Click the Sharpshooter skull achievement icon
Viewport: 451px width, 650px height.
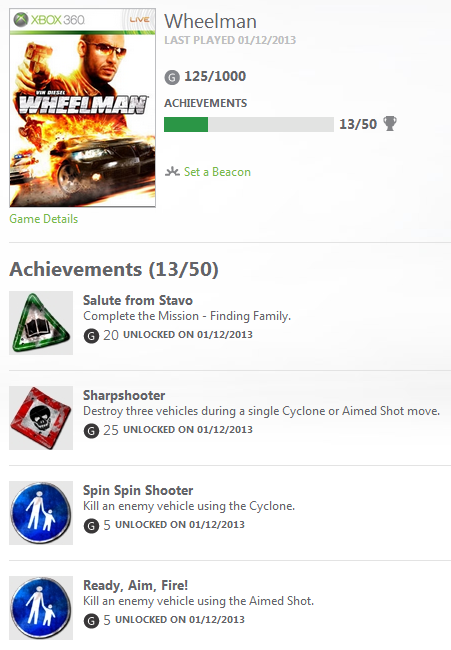point(41,418)
